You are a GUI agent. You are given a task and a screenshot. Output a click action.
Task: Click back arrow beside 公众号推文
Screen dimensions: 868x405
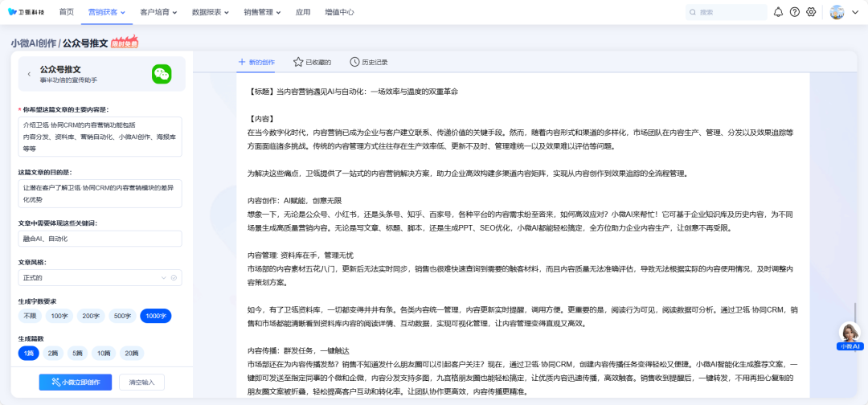(30, 74)
